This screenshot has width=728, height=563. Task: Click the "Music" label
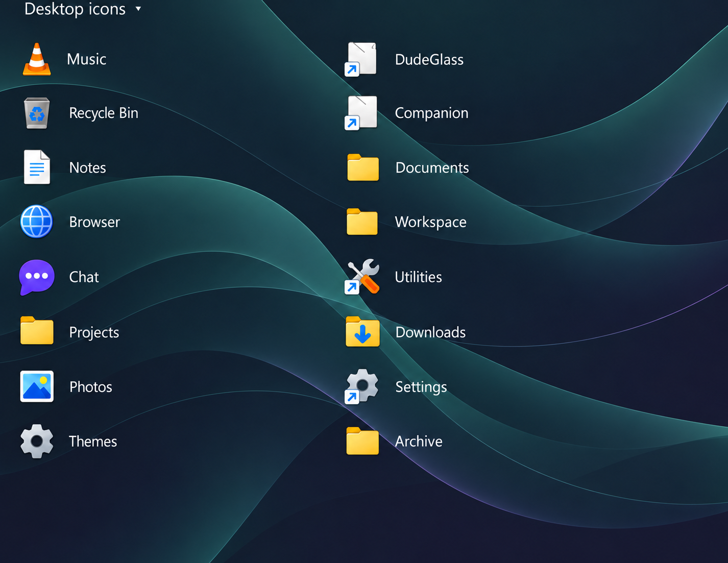click(x=86, y=59)
